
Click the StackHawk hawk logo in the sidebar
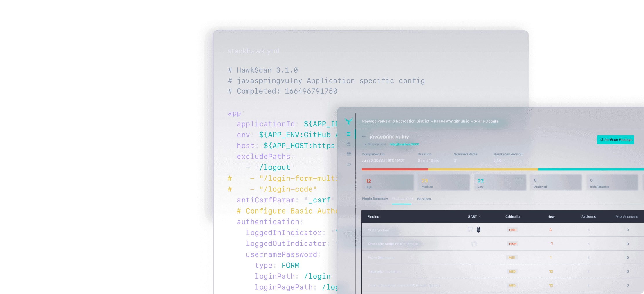tap(348, 121)
